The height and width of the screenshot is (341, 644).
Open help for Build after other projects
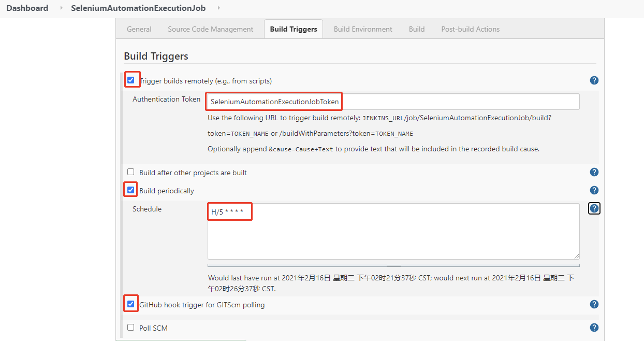click(x=594, y=172)
